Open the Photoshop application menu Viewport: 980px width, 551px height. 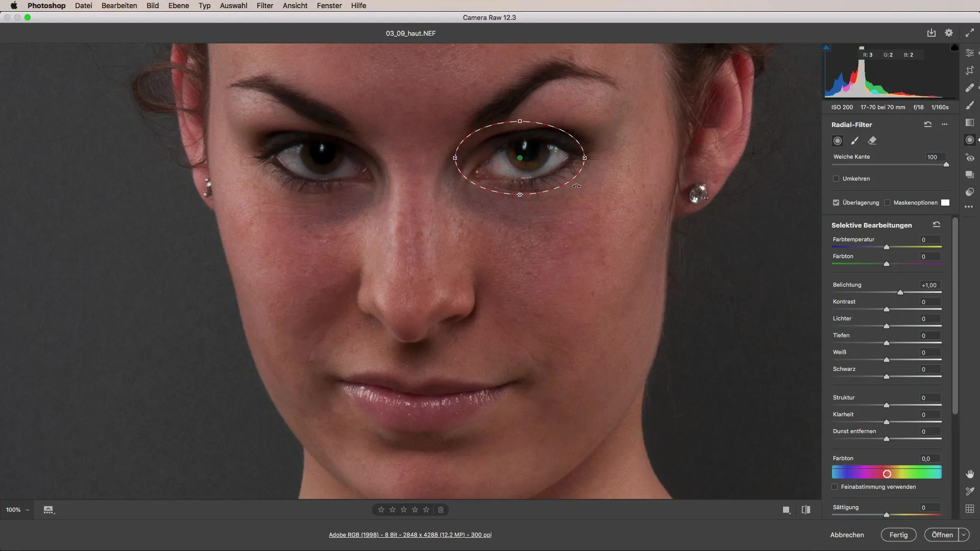(46, 6)
